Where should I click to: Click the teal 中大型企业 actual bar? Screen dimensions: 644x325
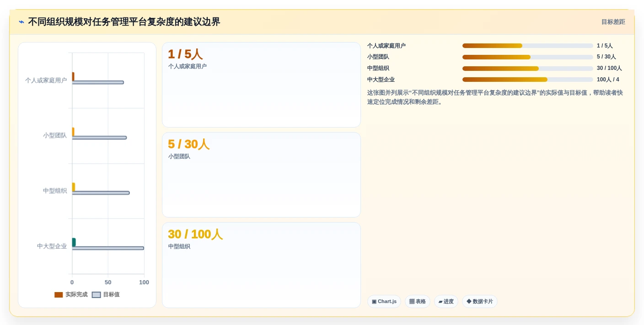pyautogui.click(x=74, y=242)
